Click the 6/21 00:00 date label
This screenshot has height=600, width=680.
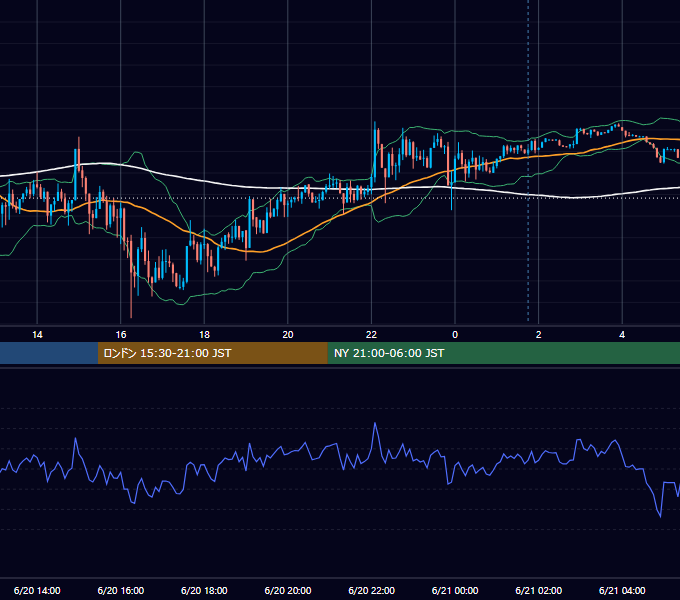coord(455,590)
